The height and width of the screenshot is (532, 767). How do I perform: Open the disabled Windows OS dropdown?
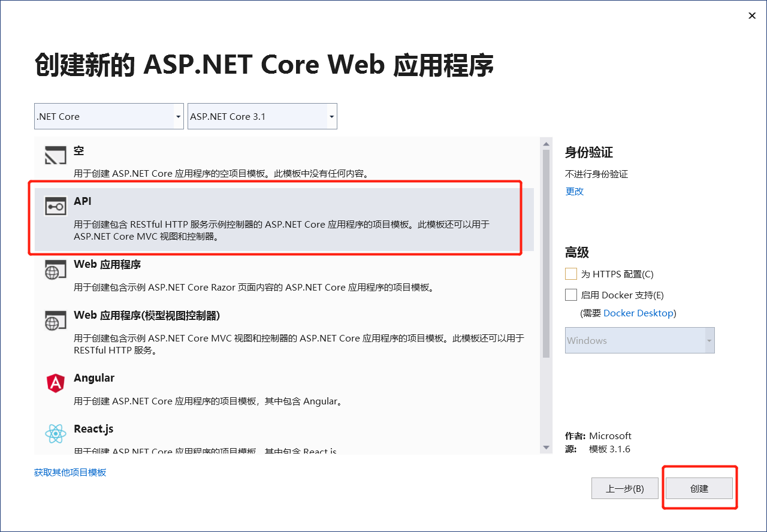(x=640, y=340)
